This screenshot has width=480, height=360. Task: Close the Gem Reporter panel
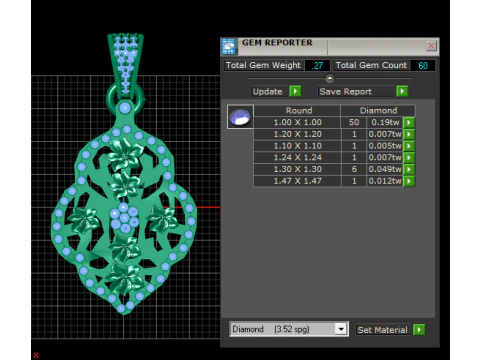(431, 46)
